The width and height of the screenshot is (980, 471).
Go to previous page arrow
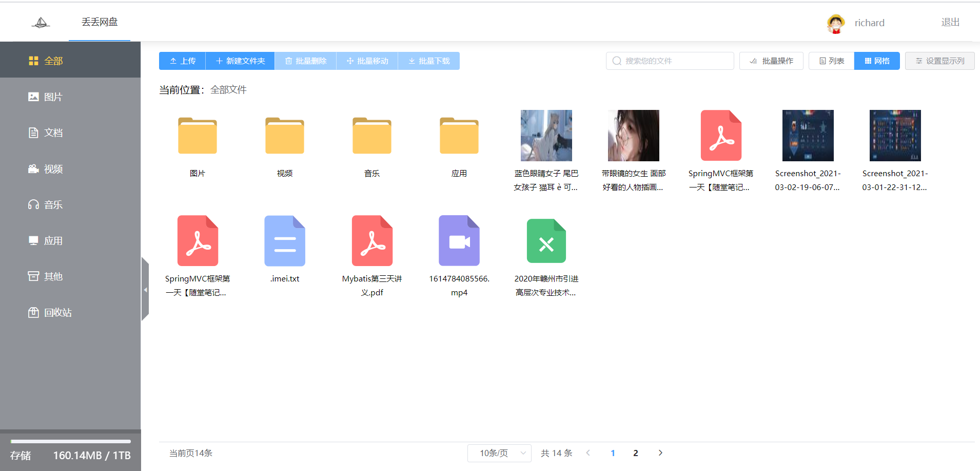coord(588,453)
